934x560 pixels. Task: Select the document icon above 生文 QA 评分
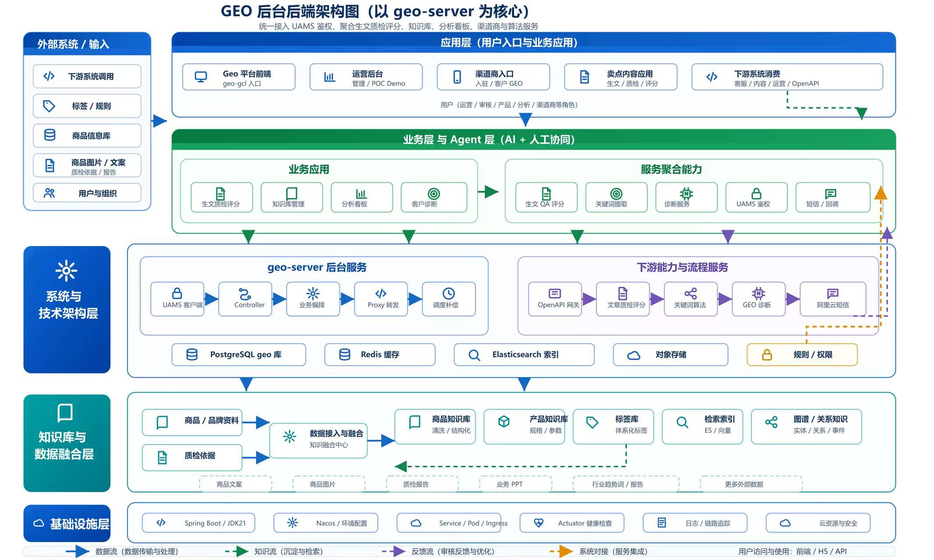click(x=546, y=193)
